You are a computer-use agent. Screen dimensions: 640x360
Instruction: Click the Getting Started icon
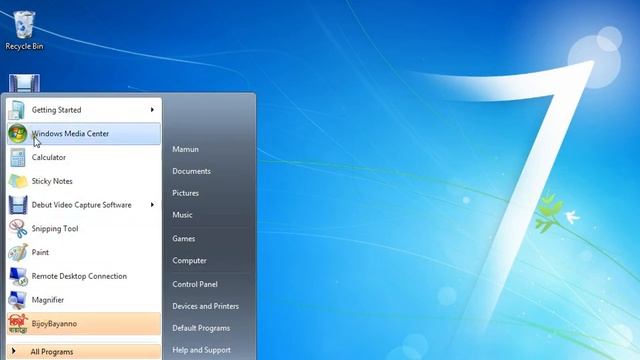pyautogui.click(x=17, y=110)
